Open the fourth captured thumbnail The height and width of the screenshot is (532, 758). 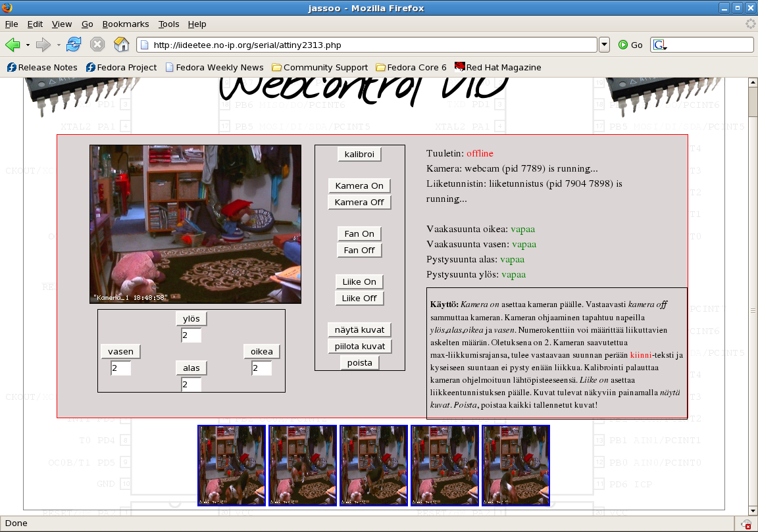coord(445,466)
